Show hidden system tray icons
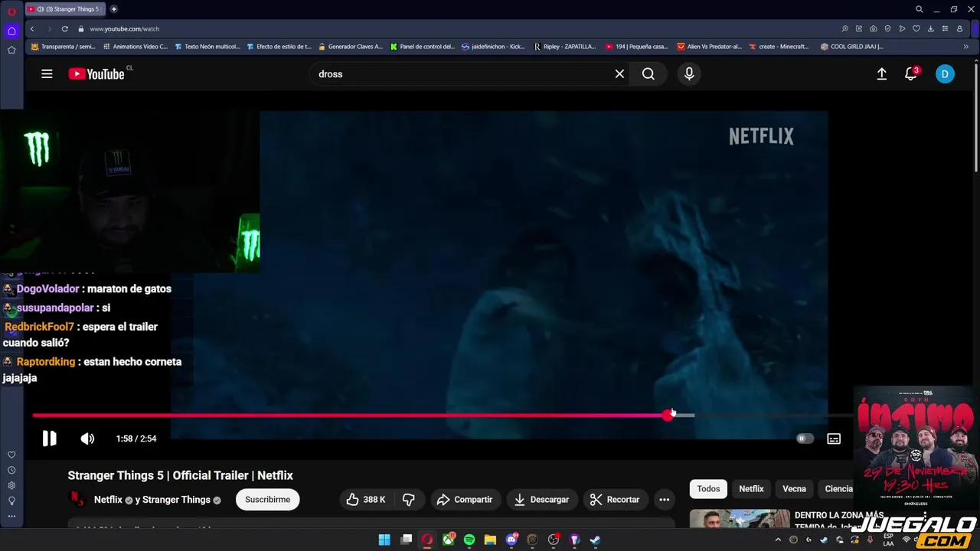 (778, 540)
